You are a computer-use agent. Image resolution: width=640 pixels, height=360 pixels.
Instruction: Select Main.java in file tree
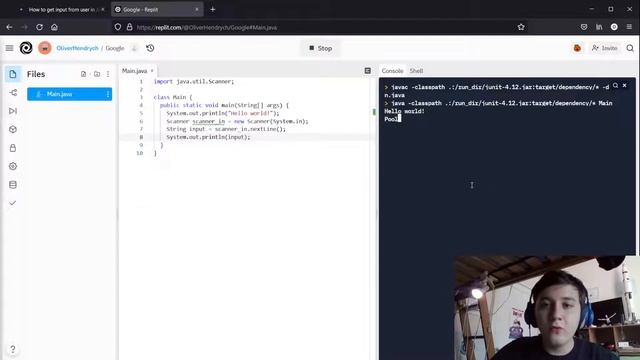point(69,94)
